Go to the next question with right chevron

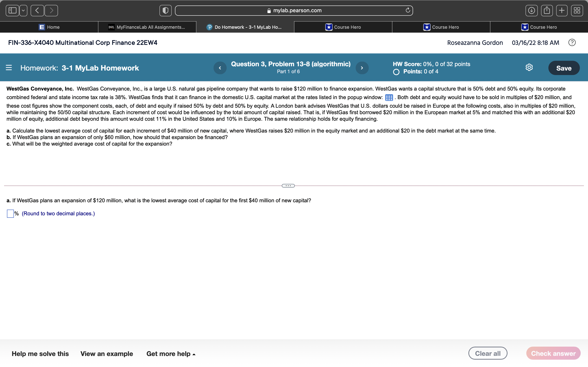tap(362, 68)
